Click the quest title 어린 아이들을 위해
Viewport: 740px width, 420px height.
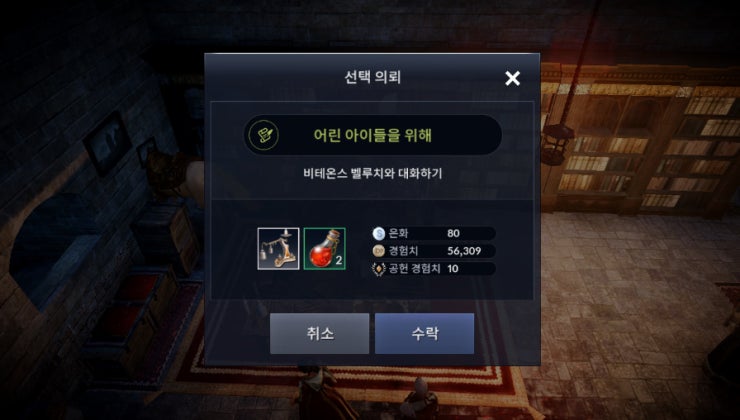[372, 135]
